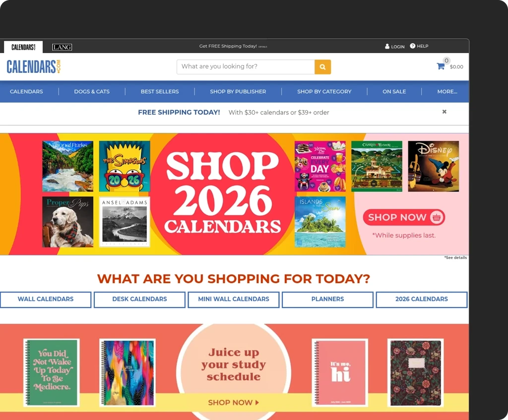This screenshot has height=420, width=508.
Task: Open the Dogs & Cats menu item
Action: click(x=92, y=92)
